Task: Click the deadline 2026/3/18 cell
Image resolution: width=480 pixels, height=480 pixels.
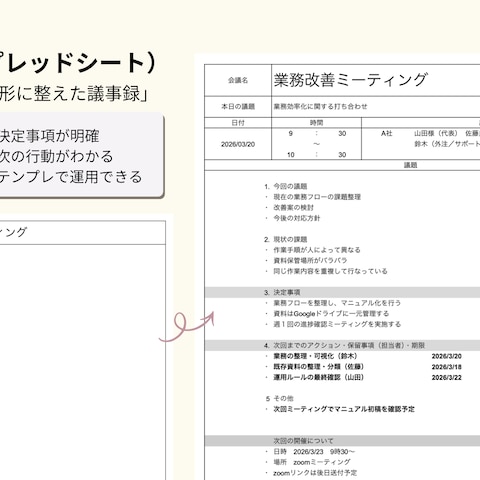Action: point(447,367)
